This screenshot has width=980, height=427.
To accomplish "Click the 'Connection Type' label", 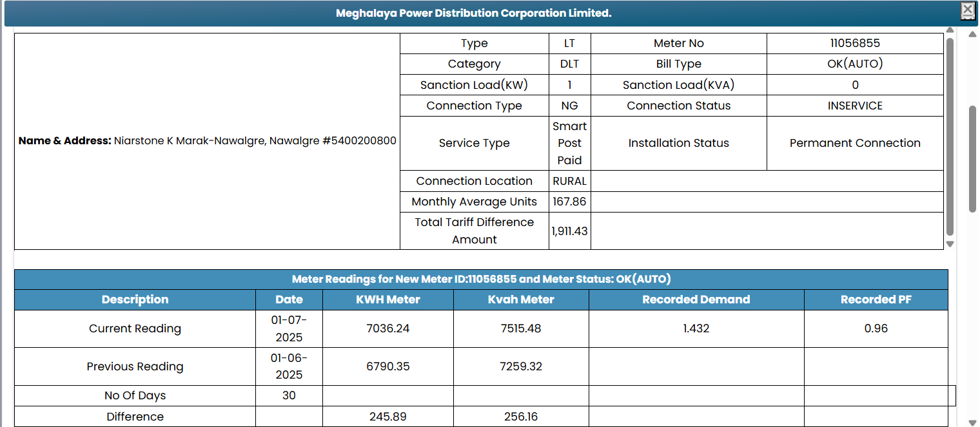I will click(x=475, y=106).
